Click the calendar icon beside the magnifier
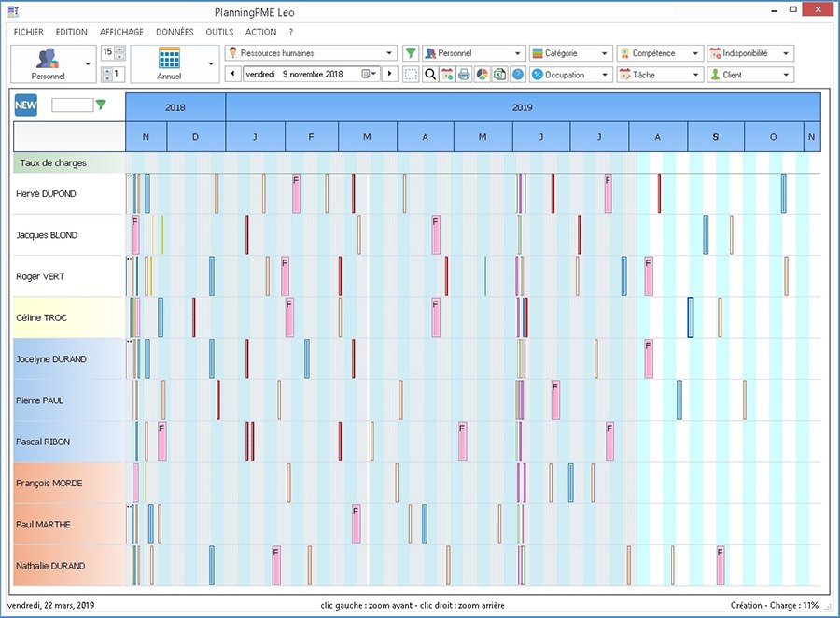 point(447,75)
